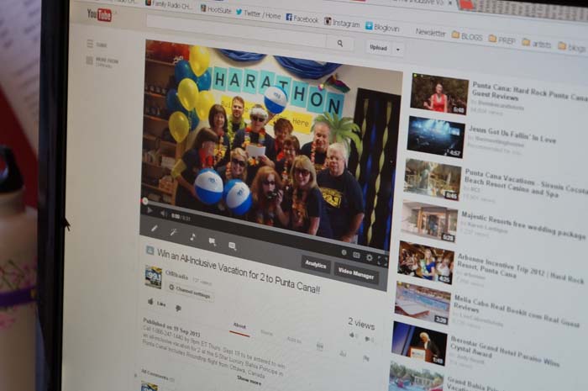Open Arbonne Incentive Trip 2012 video
The height and width of the screenshot is (391, 588).
[x=521, y=269]
